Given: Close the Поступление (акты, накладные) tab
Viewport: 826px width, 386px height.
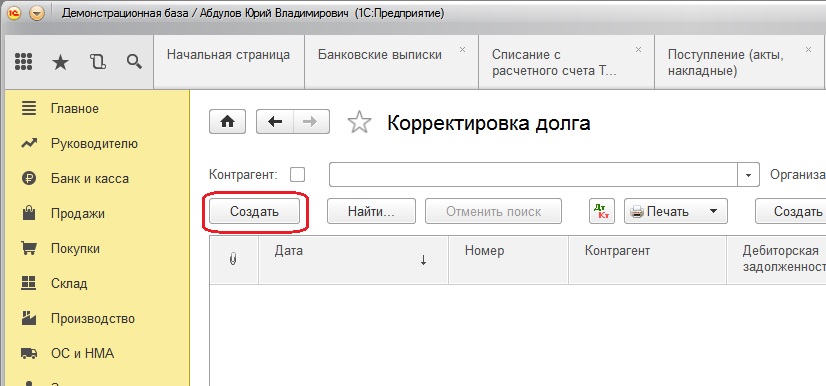Looking at the screenshot, I should pos(809,50).
